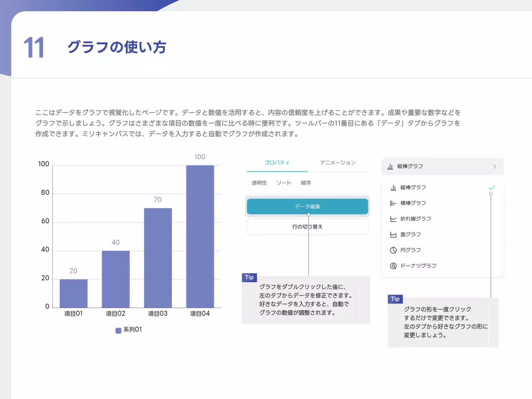
Task: Choose the ドーナツグラフ donut chart icon
Action: coord(393,266)
